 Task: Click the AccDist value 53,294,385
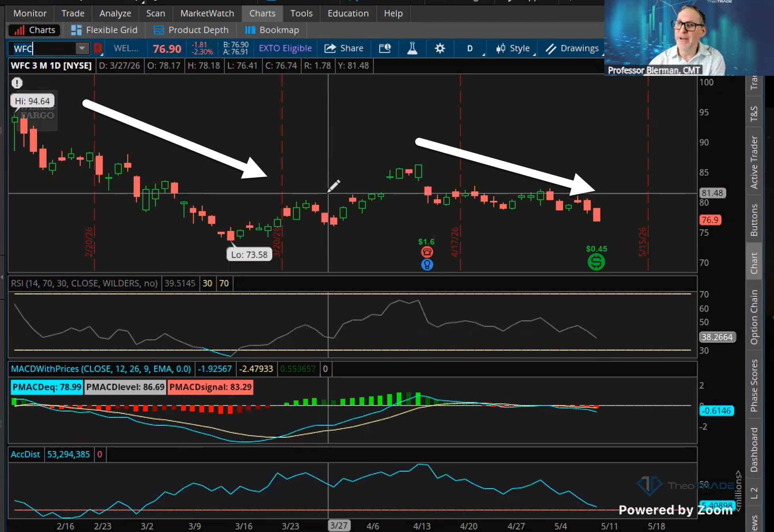tap(69, 454)
